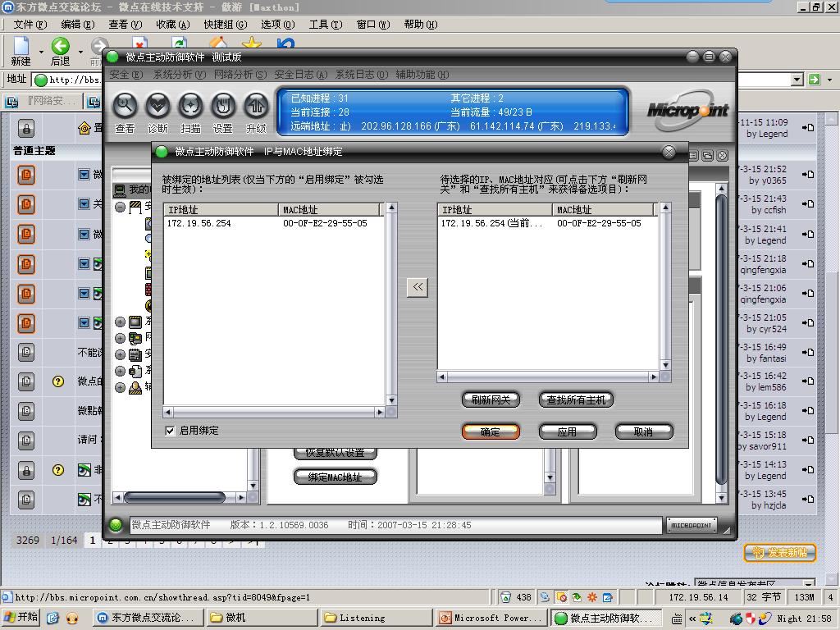Click the MICROPOINT badge in status bar

point(692,525)
